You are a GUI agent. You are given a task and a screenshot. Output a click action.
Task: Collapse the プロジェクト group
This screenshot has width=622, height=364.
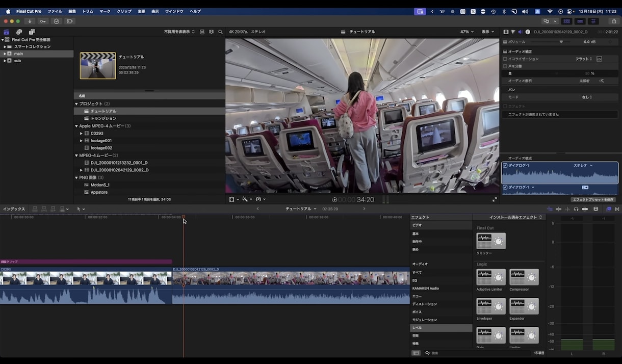point(76,104)
